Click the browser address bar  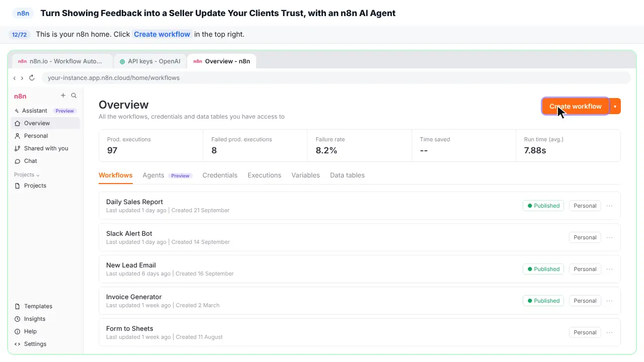click(x=336, y=78)
